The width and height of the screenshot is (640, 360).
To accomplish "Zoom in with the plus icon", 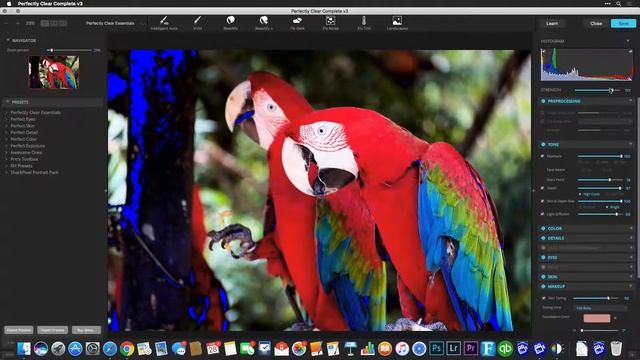I will coord(18,23).
